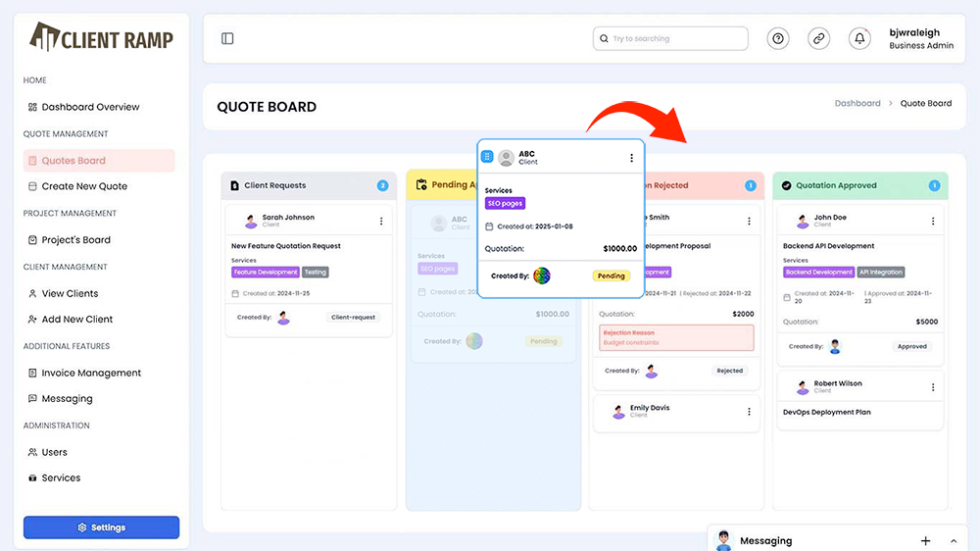The image size is (980, 551).
Task: Open Users administration page
Action: coord(47,452)
